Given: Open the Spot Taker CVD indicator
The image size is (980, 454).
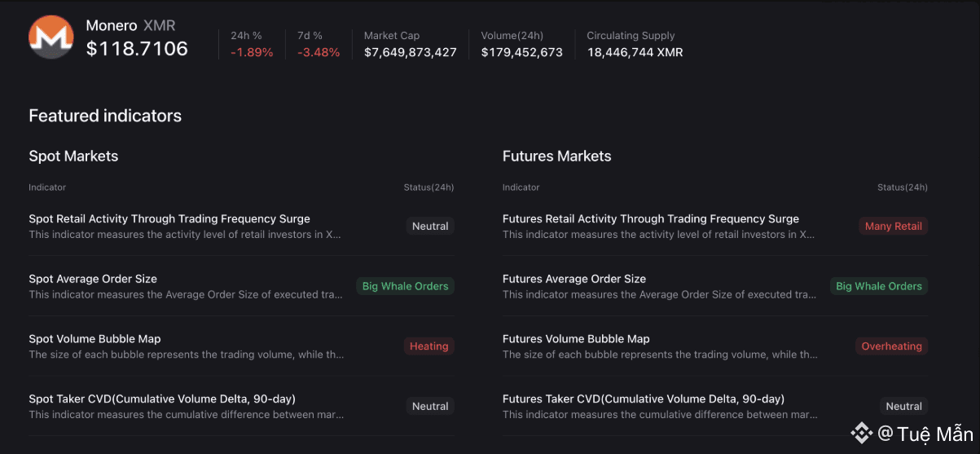Looking at the screenshot, I should (162, 399).
